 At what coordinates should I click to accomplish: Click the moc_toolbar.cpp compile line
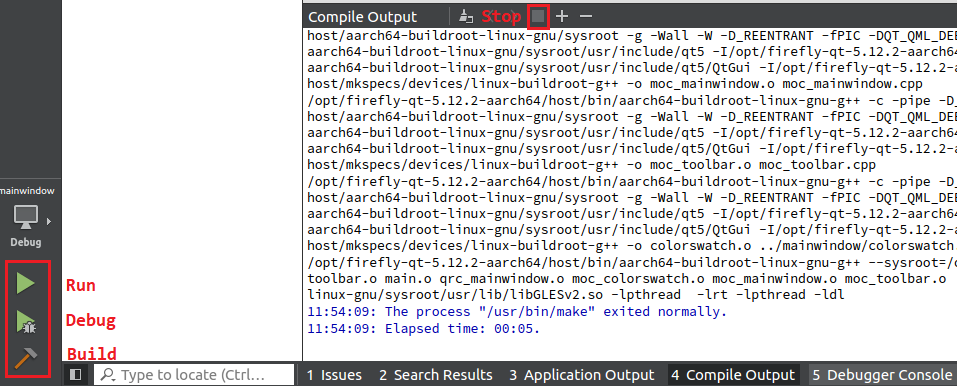tap(591, 165)
